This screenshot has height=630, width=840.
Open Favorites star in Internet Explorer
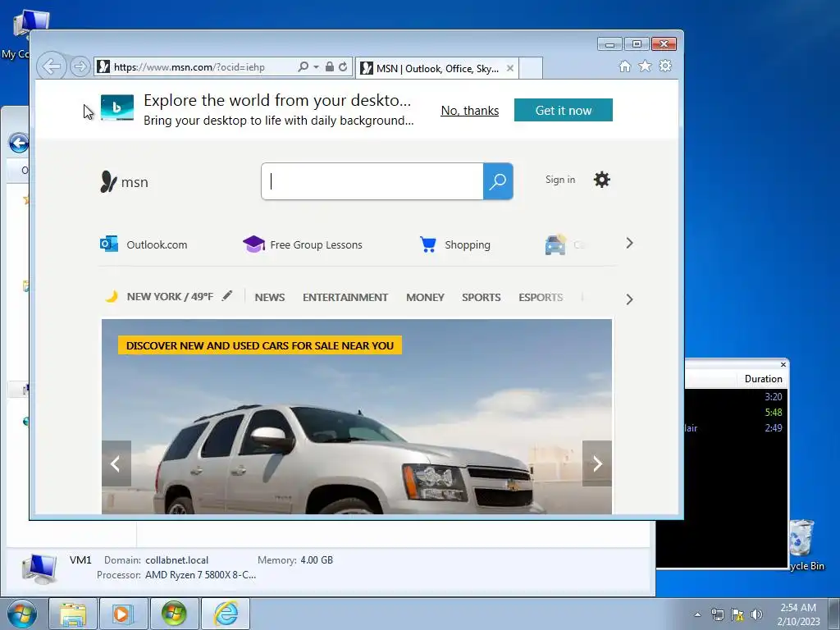(x=645, y=66)
